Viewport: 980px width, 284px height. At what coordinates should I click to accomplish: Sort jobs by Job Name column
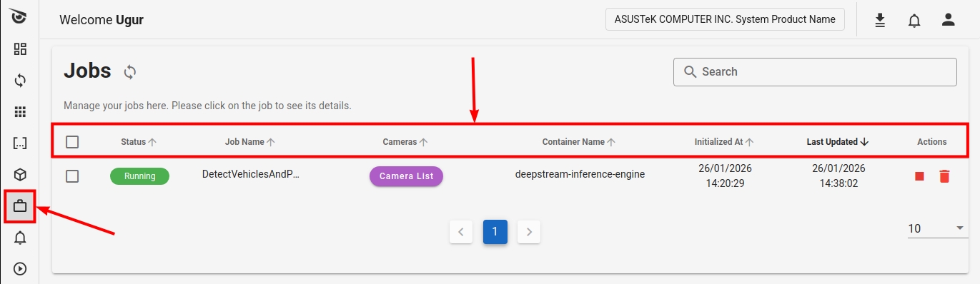[x=250, y=142]
